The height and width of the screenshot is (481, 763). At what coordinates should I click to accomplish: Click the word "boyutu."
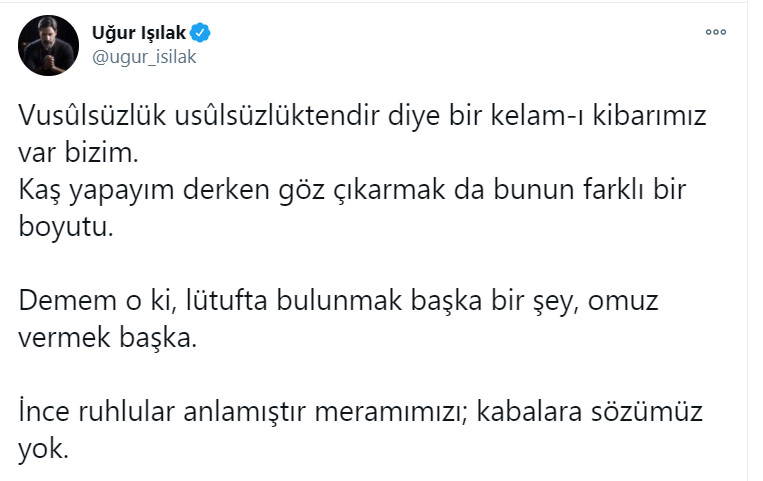click(68, 227)
